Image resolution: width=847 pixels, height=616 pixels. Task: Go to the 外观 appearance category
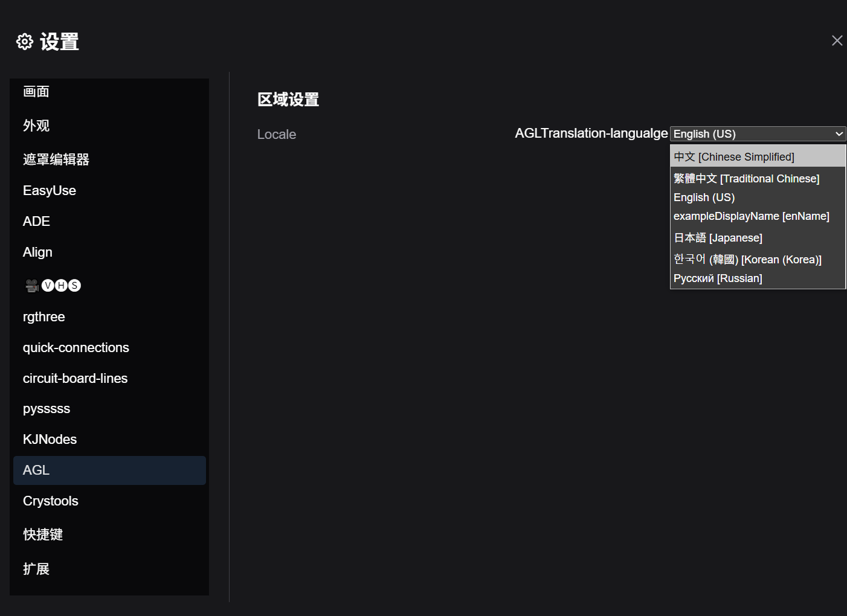click(36, 126)
